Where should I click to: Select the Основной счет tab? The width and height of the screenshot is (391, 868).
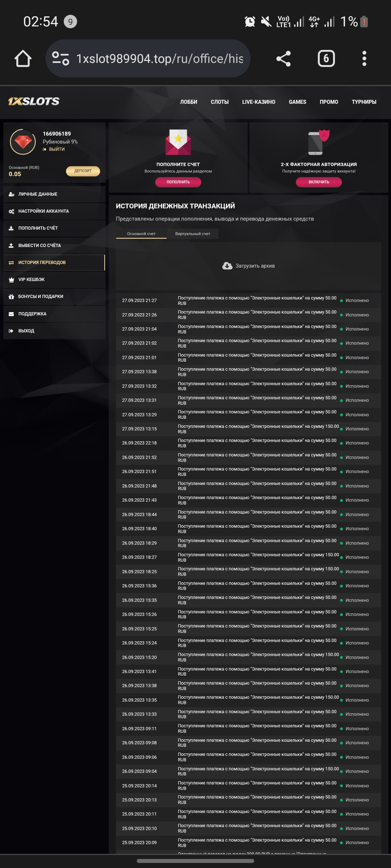click(141, 234)
